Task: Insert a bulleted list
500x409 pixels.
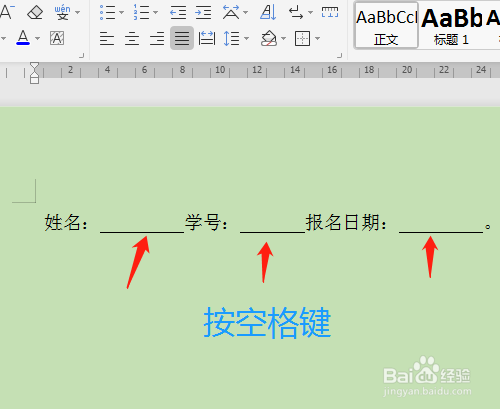Action: click(x=107, y=13)
